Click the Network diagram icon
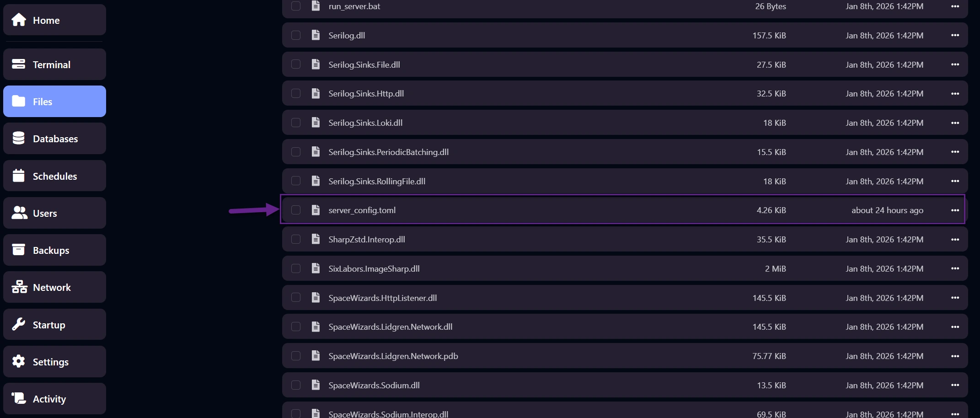980x418 pixels. [x=19, y=287]
